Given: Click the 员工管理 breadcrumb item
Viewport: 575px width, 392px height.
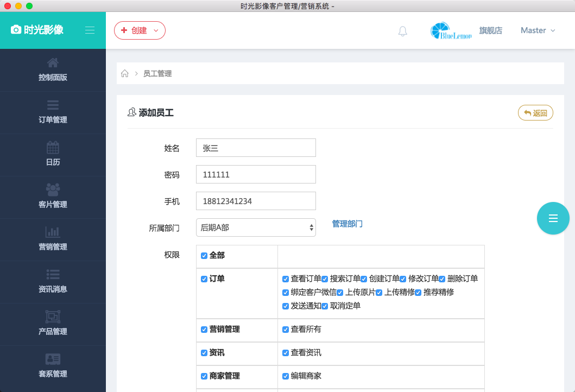Looking at the screenshot, I should click(158, 73).
